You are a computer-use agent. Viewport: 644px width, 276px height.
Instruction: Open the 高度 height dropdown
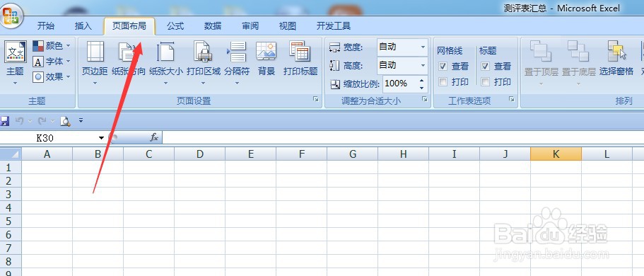(x=423, y=65)
